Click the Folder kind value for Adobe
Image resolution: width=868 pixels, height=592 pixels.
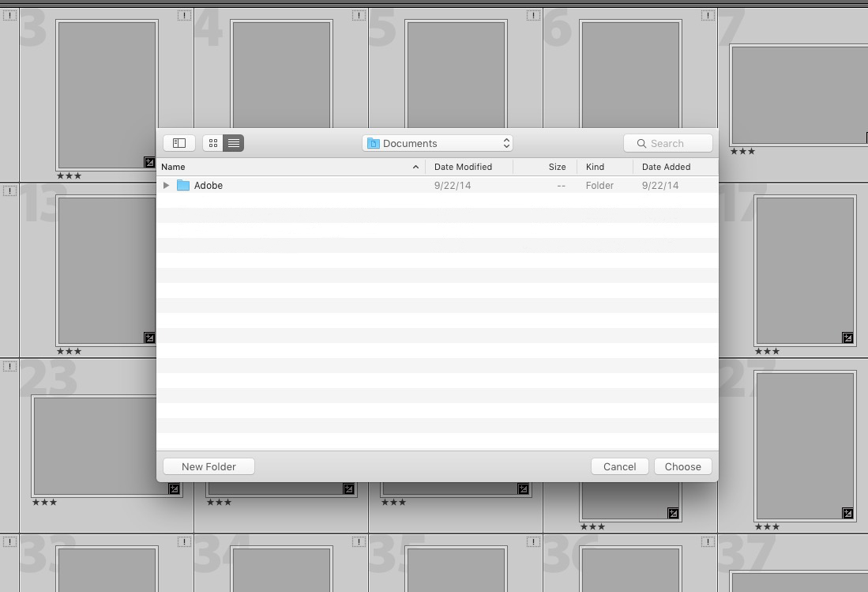[x=599, y=186]
